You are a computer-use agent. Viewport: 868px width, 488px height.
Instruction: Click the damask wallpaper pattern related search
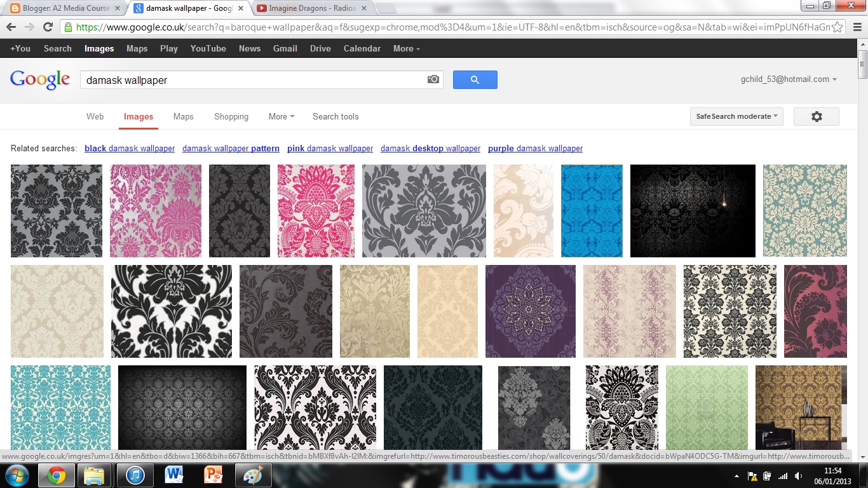coord(231,148)
